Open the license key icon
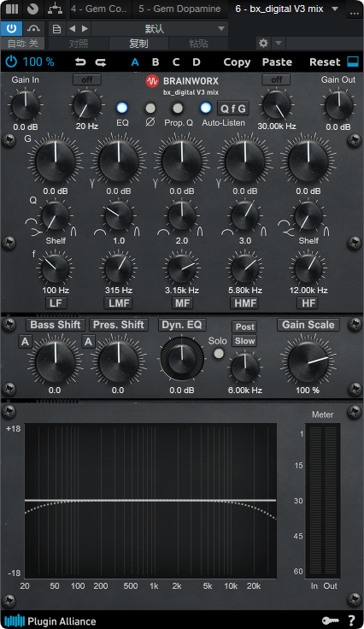 331,621
